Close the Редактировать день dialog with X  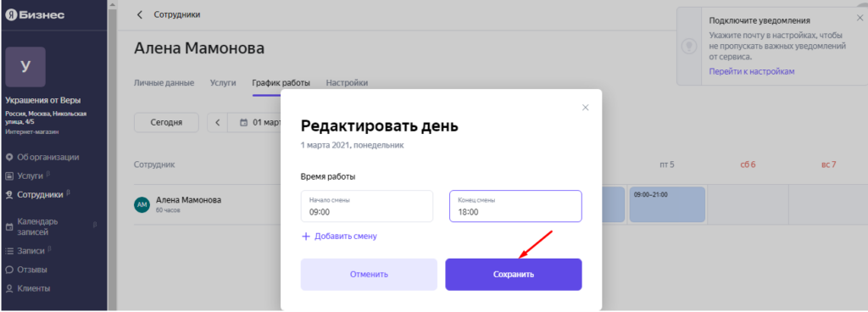coord(585,108)
